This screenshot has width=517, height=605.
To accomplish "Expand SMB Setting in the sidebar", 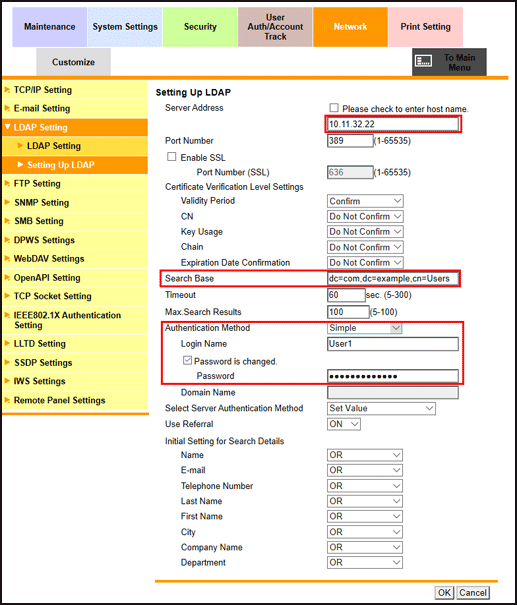I will click(x=75, y=221).
